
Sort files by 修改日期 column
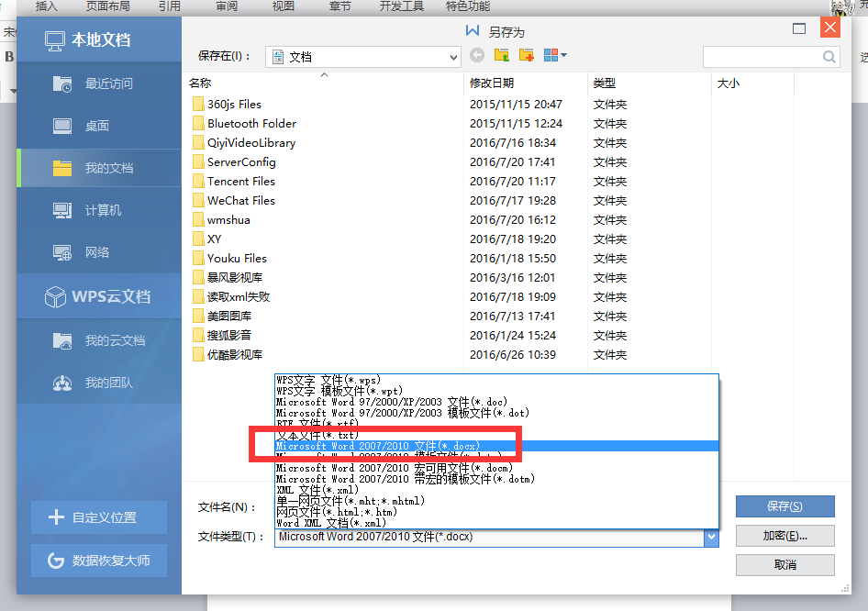point(526,83)
